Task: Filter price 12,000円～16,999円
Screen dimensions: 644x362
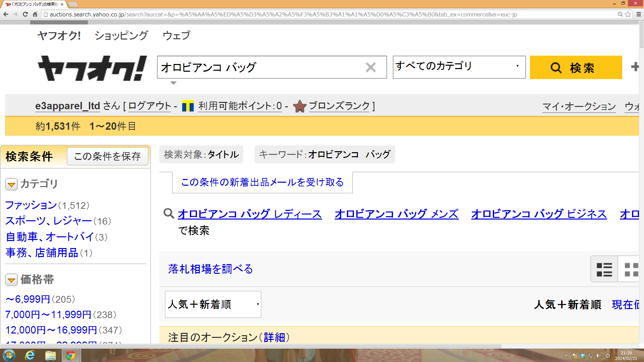Action: click(x=51, y=330)
